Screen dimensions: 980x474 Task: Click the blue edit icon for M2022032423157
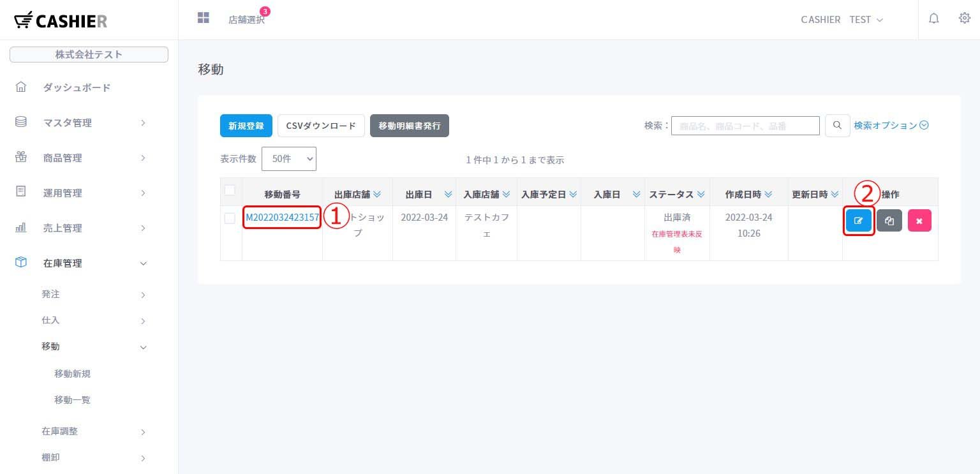click(858, 221)
